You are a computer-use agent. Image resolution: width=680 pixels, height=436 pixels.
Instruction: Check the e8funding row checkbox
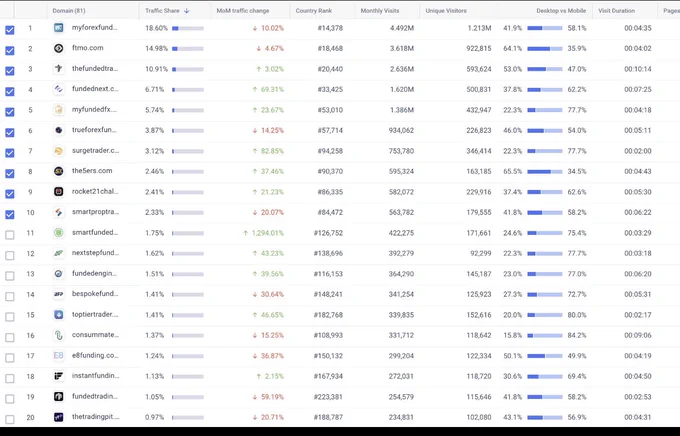[x=10, y=358]
